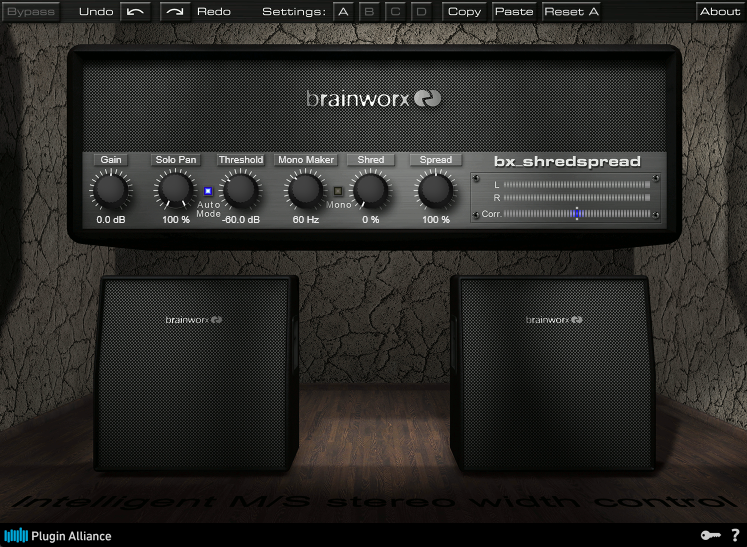This screenshot has width=747, height=547.
Task: Click the Spread 100 % value
Action: point(436,220)
